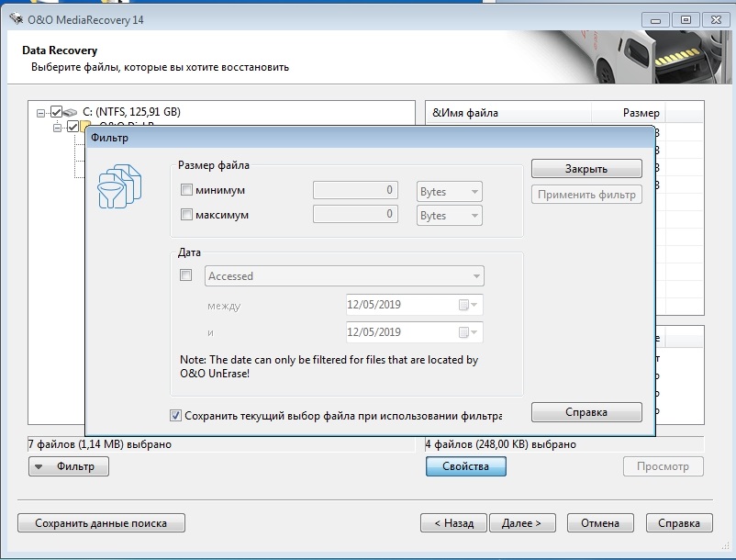The width and height of the screenshot is (736, 560).
Task: Click the C: drive icon in tree
Action: click(x=70, y=112)
